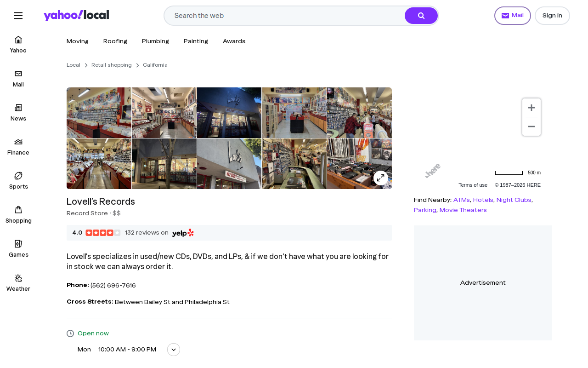Open the top-right photo with shopper in red plaid
This screenshot has width=588, height=368.
359,113
